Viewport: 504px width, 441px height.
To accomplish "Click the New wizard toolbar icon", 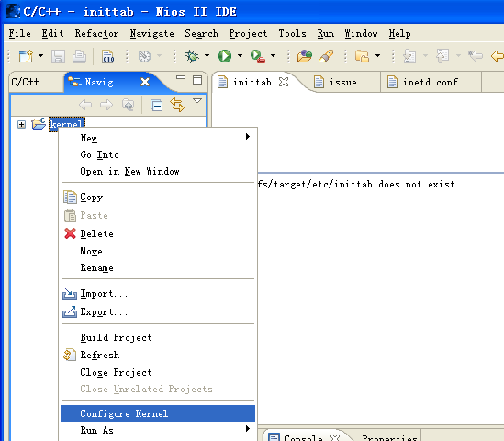I will (26, 56).
